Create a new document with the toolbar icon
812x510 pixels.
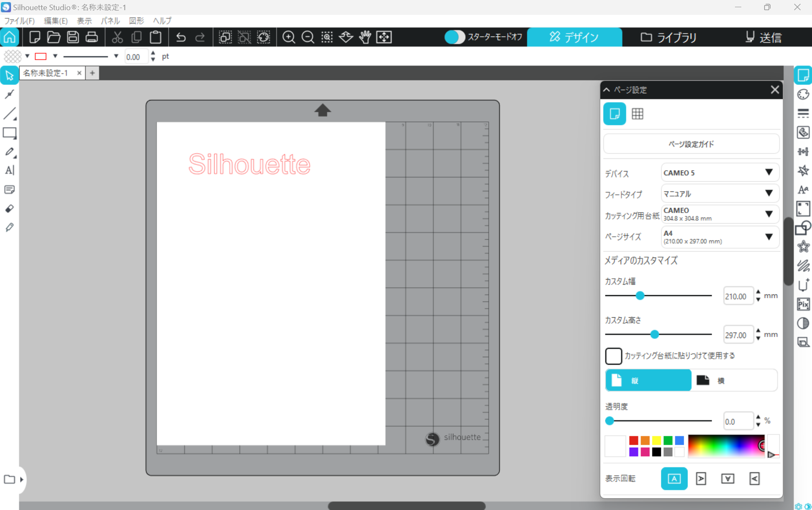35,37
